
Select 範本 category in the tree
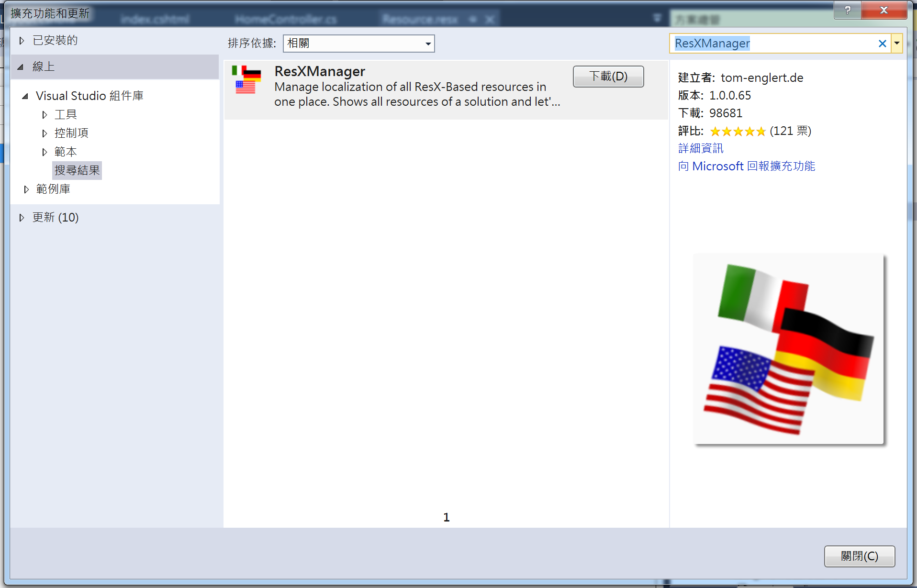(x=66, y=152)
